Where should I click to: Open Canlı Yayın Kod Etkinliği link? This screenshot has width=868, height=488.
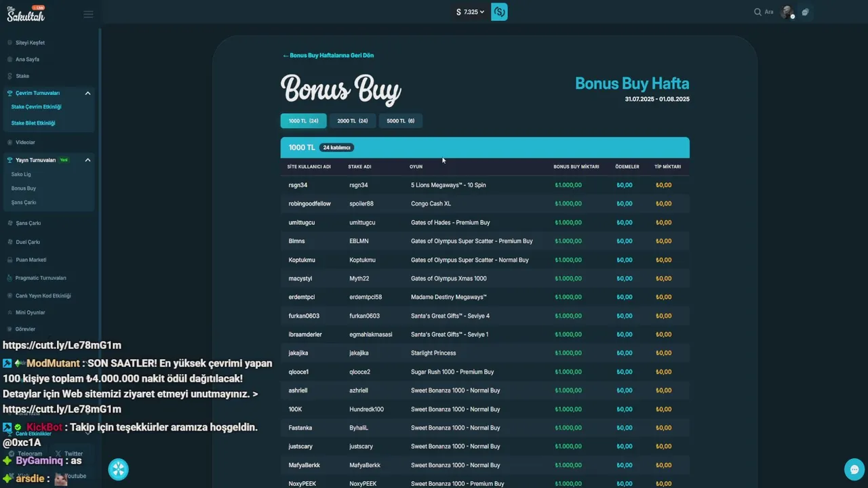click(43, 296)
